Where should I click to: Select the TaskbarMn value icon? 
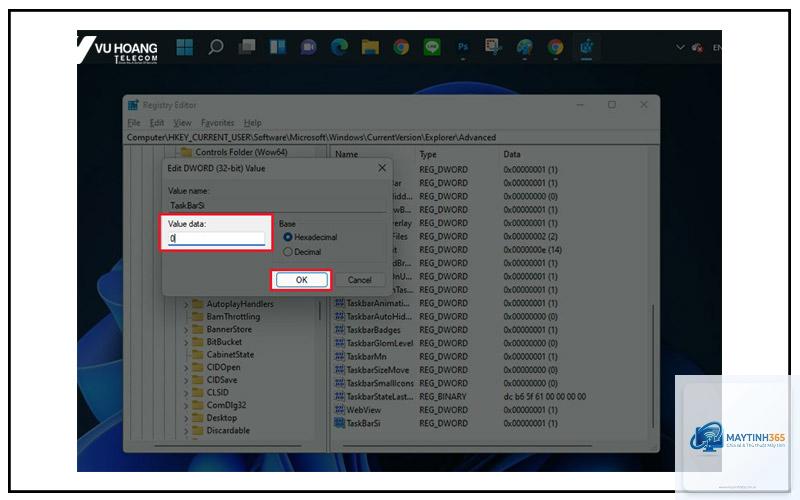click(x=339, y=356)
